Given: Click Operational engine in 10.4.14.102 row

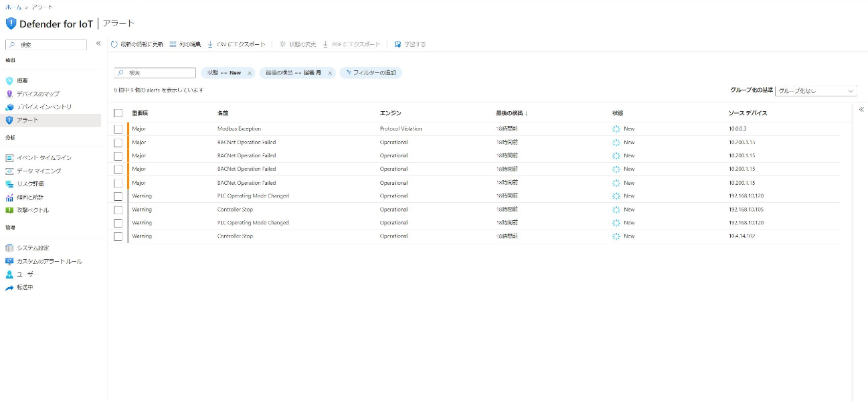Looking at the screenshot, I should (394, 236).
